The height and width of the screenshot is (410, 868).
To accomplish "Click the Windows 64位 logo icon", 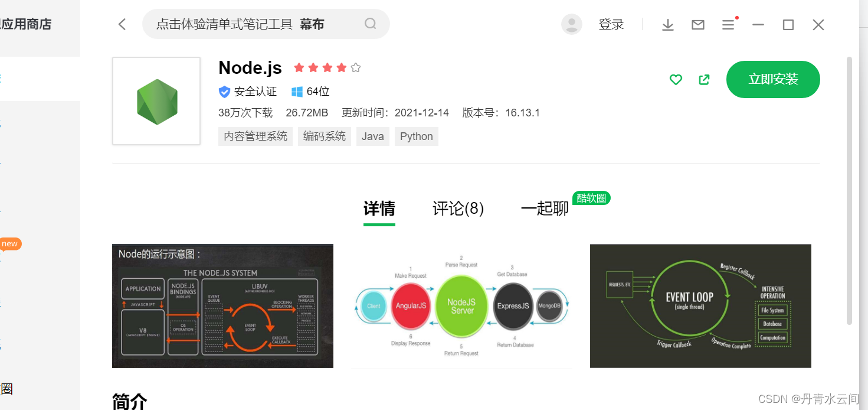I will point(297,92).
